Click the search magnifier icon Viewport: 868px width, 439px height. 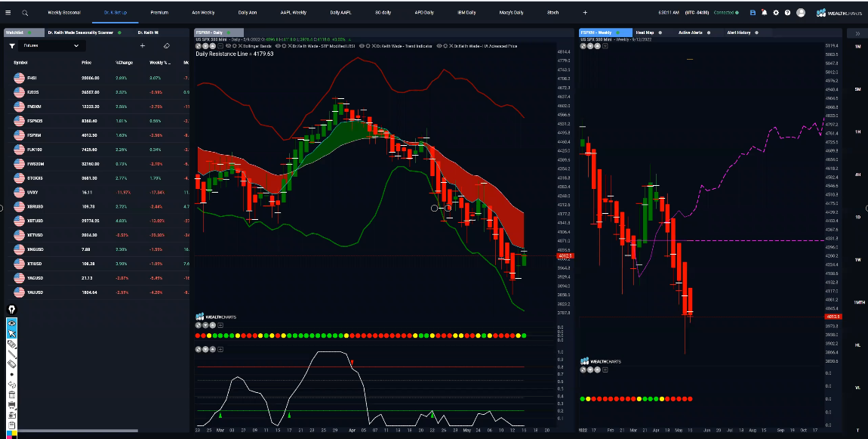[x=25, y=13]
